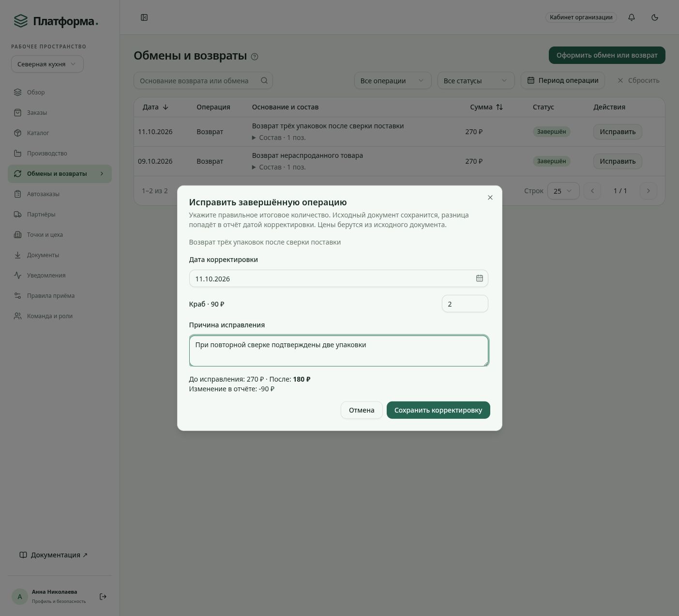
Task: Expand Состав for the 09.10.2026 return
Action: [x=279, y=167]
